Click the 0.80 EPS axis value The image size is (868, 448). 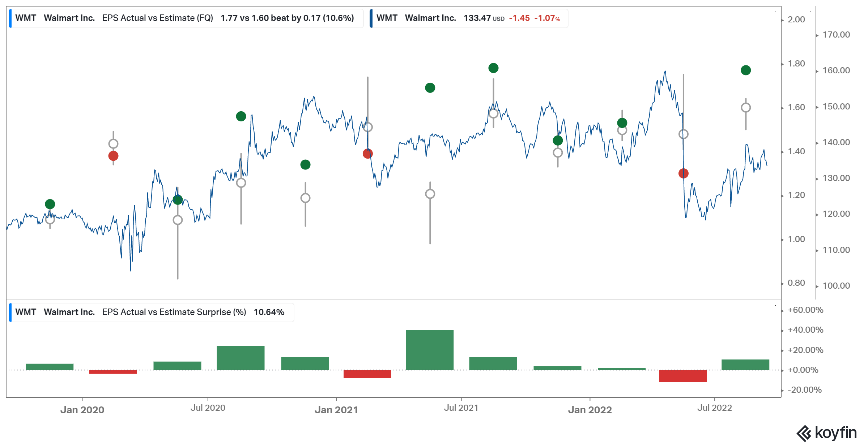click(x=796, y=283)
